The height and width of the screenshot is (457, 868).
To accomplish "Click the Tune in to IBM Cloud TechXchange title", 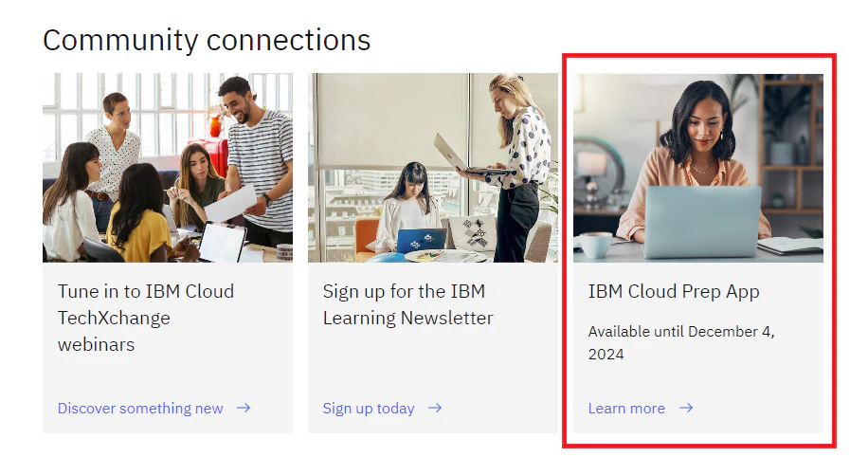I will (146, 318).
